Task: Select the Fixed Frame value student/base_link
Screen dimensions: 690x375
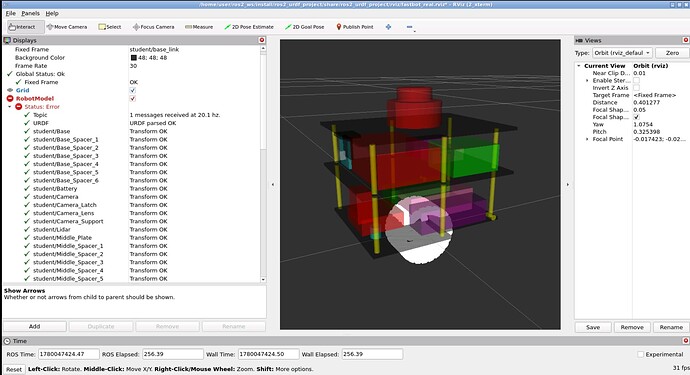Action: (x=154, y=49)
